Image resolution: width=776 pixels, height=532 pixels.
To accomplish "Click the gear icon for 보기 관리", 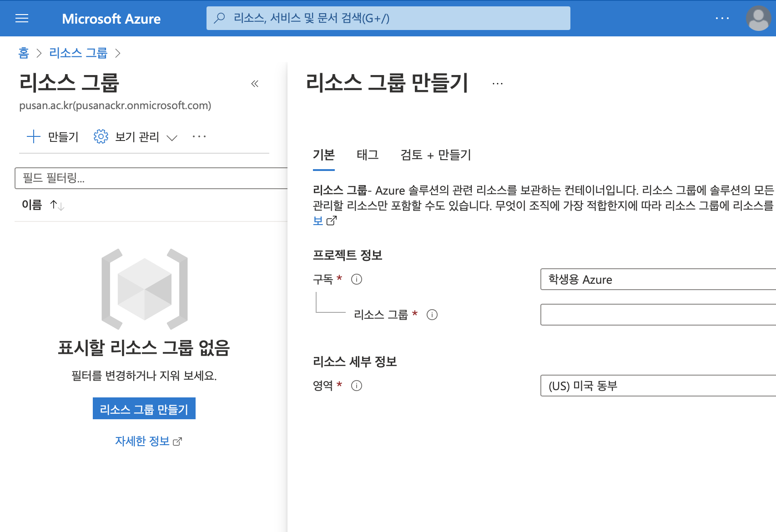I will (x=101, y=136).
